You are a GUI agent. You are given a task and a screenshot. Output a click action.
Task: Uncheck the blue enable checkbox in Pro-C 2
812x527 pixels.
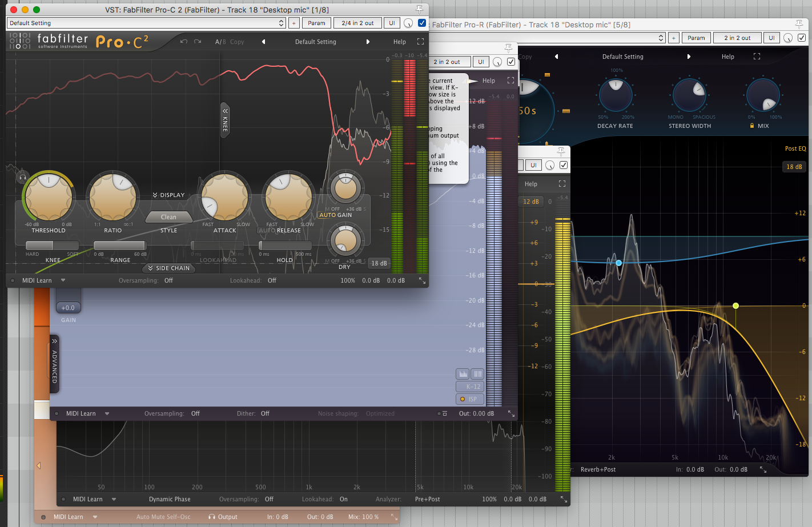tap(422, 23)
